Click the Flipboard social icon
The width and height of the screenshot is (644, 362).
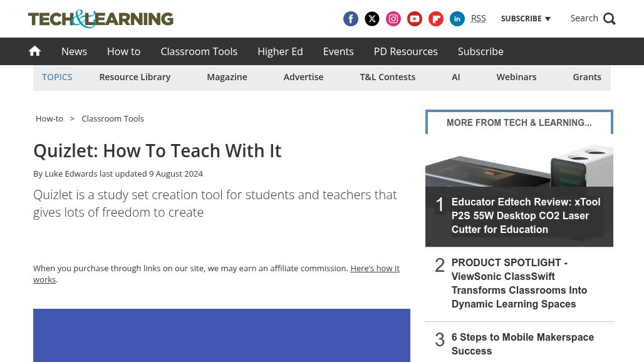coord(436,19)
